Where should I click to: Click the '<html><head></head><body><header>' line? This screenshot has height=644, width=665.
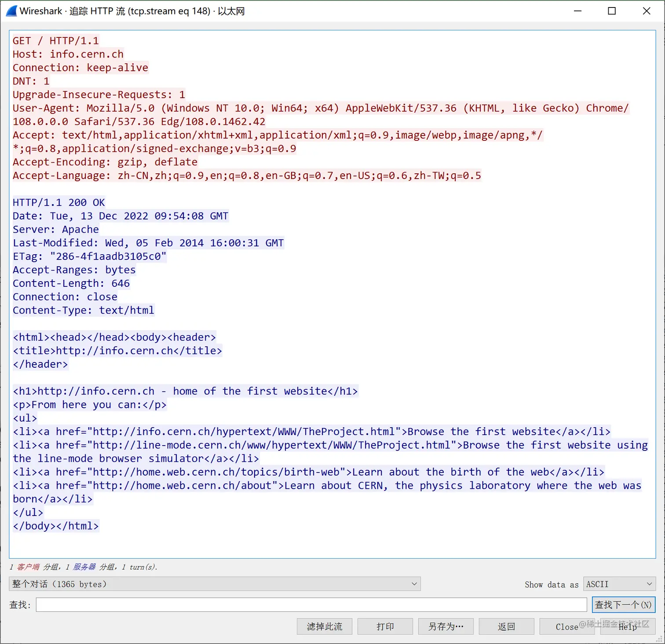pyautogui.click(x=114, y=337)
